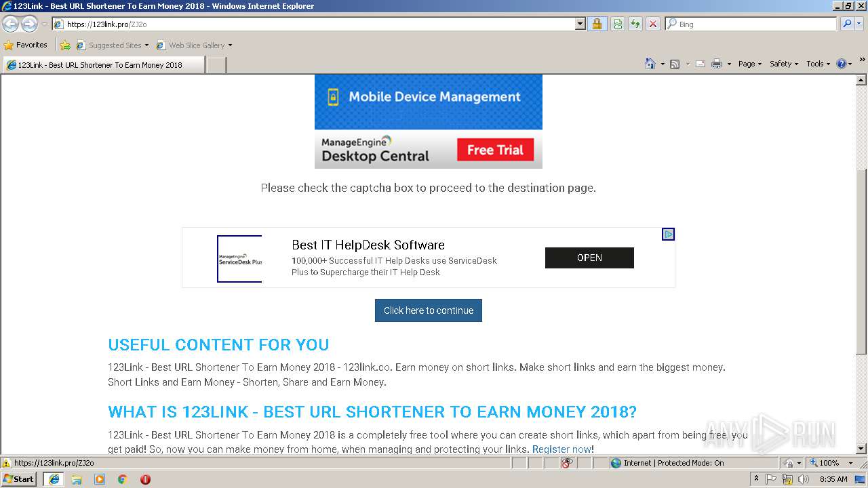Click the Print icon

(x=717, y=64)
